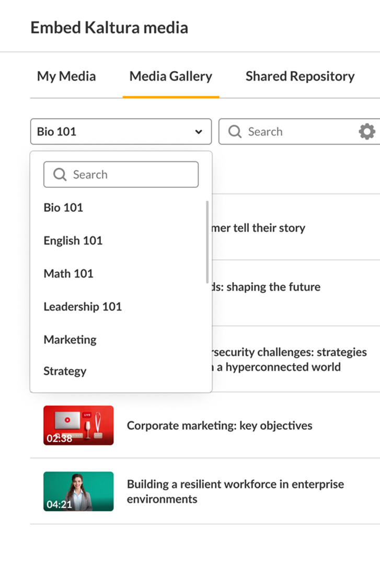
Task: Expand the Bio 101 dropdown chevron
Action: [199, 132]
